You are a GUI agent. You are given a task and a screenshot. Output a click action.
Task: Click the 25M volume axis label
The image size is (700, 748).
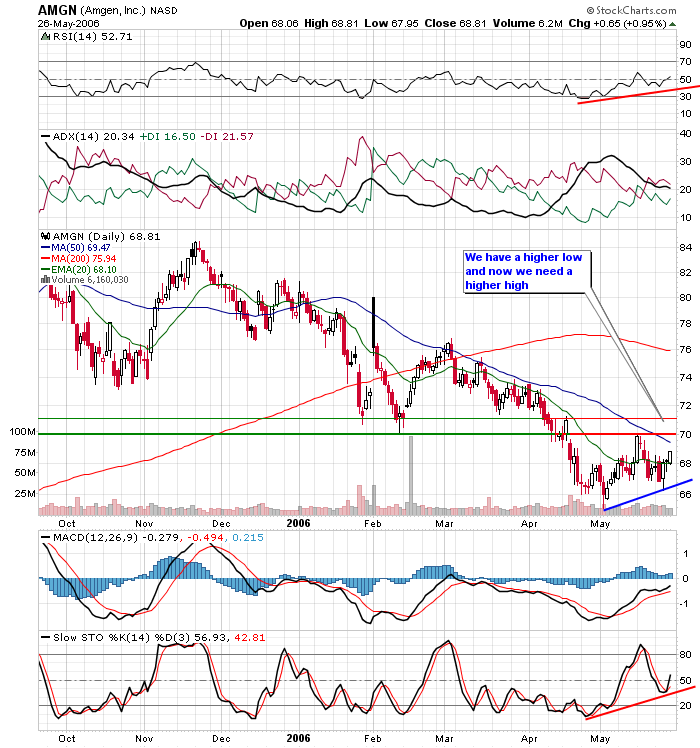(25, 493)
